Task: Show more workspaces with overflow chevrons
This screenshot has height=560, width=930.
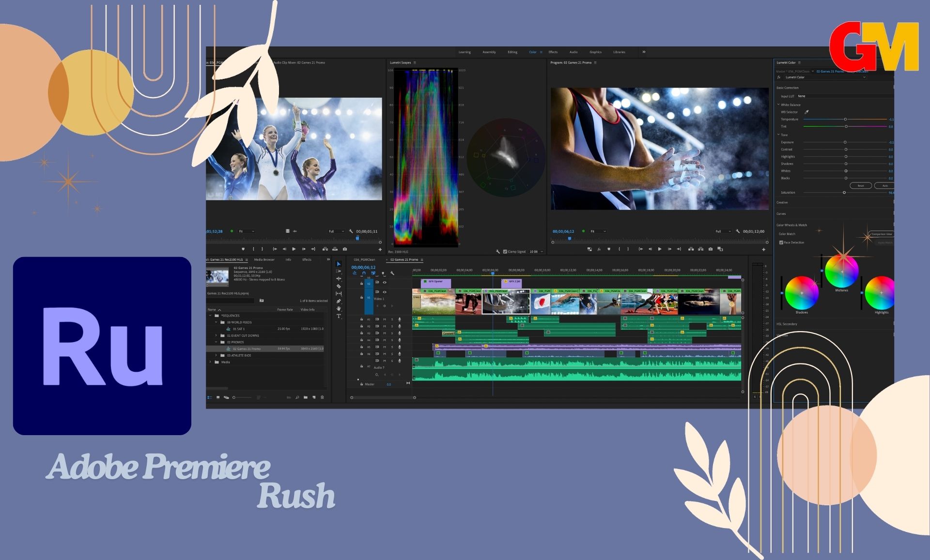Action: [644, 52]
